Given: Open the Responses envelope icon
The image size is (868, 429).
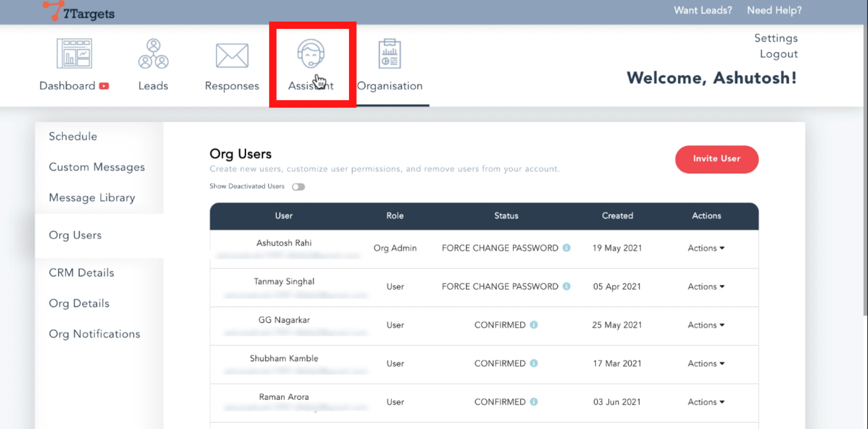Looking at the screenshot, I should click(232, 56).
